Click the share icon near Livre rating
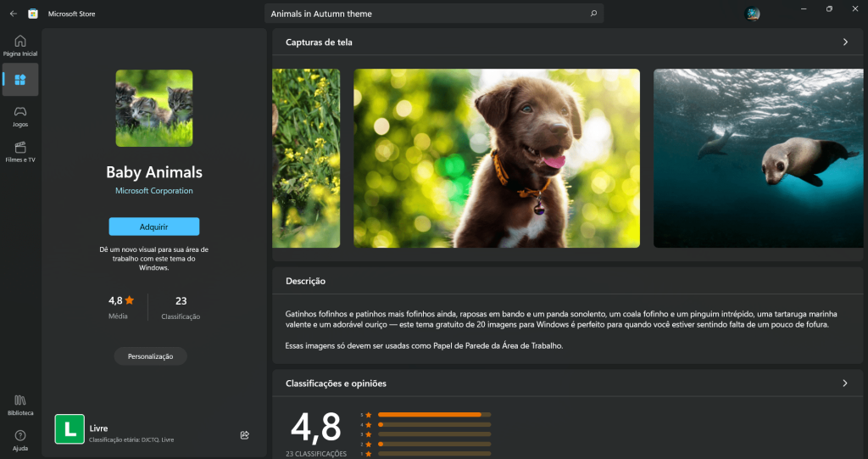868x459 pixels. tap(245, 435)
